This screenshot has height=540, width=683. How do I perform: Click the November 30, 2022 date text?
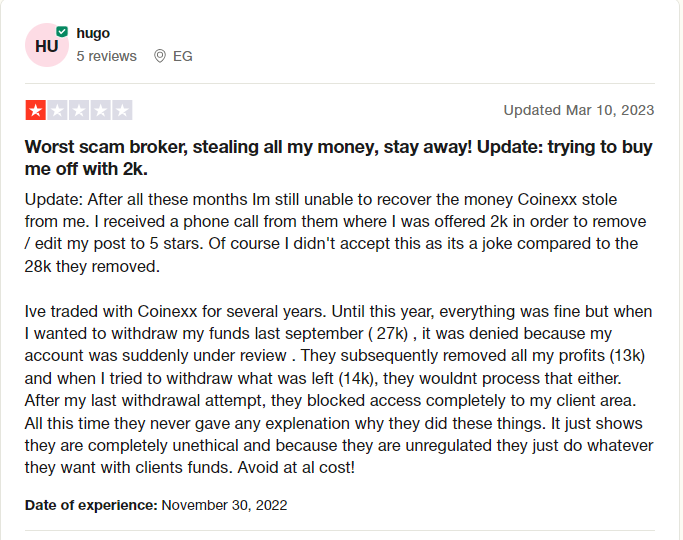224,505
